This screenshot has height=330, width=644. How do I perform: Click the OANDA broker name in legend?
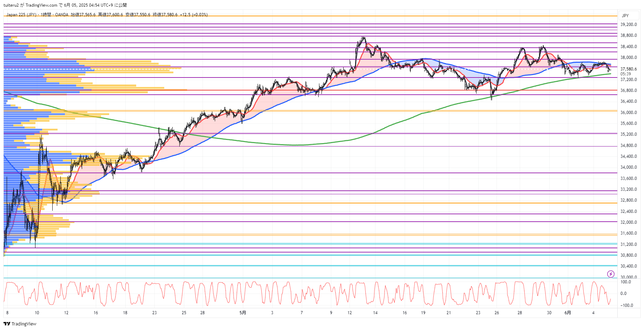tap(61, 15)
